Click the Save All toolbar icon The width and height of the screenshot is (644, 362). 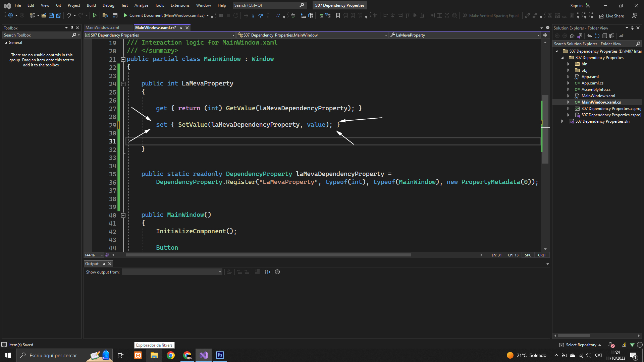58,15
